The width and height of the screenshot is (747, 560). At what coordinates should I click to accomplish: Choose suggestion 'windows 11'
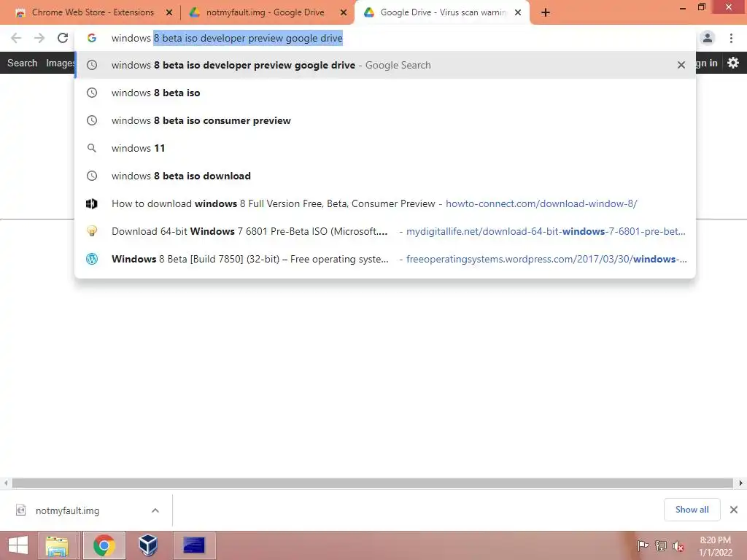[385, 148]
